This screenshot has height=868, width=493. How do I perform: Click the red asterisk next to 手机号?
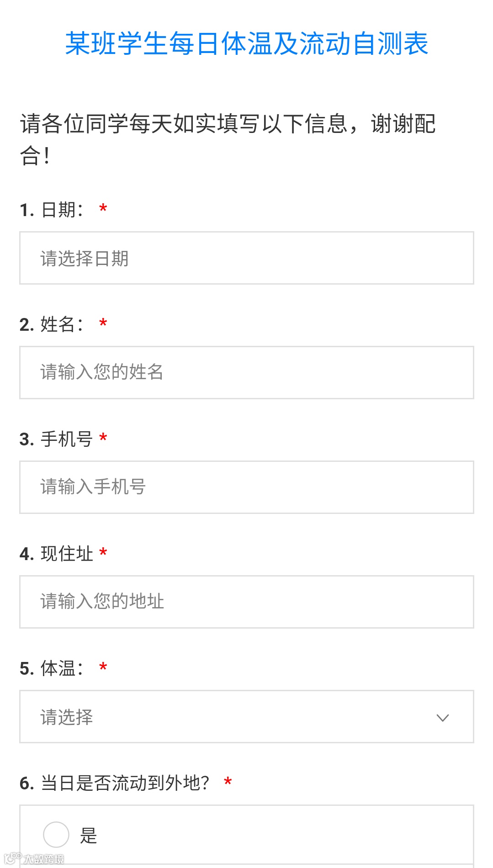point(103,438)
